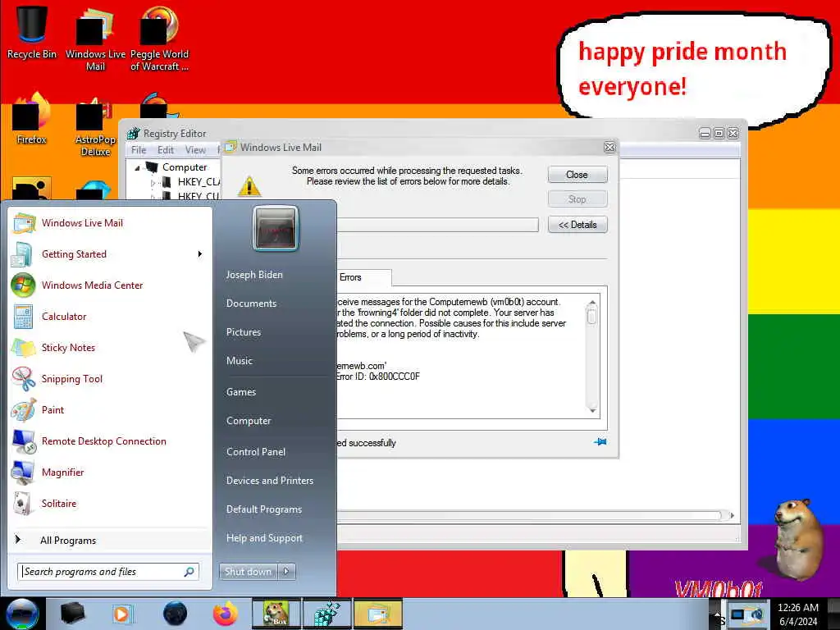The image size is (840, 630).
Task: Open Pictures from Start menu
Action: (243, 332)
